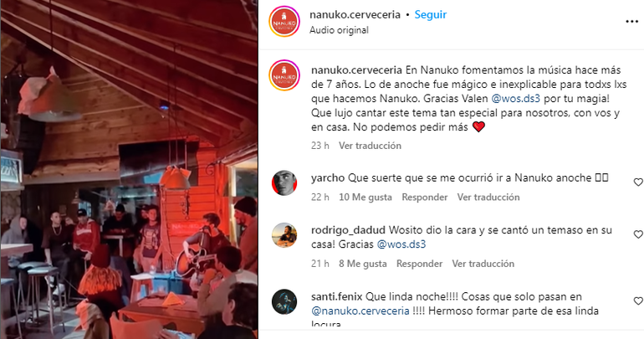Show the 10 Me gusta likes list
The height and width of the screenshot is (339, 644).
click(x=365, y=198)
